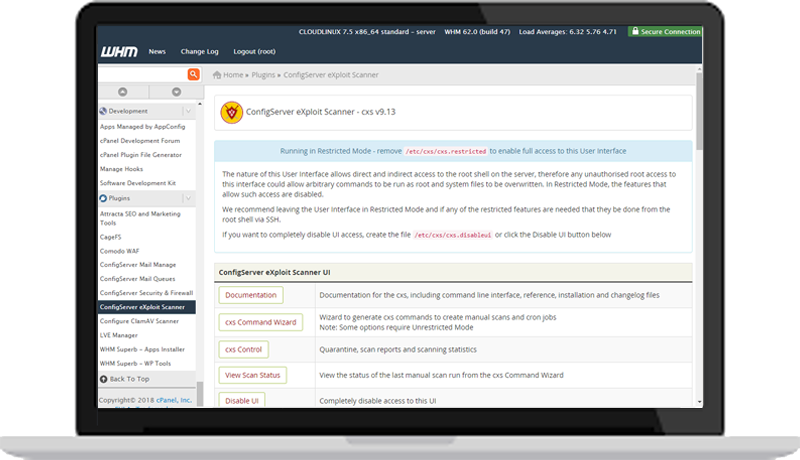800x460 pixels.
Task: Click the CLOUDLINUX 7.5 x86_64 server text
Action: pyautogui.click(x=367, y=32)
